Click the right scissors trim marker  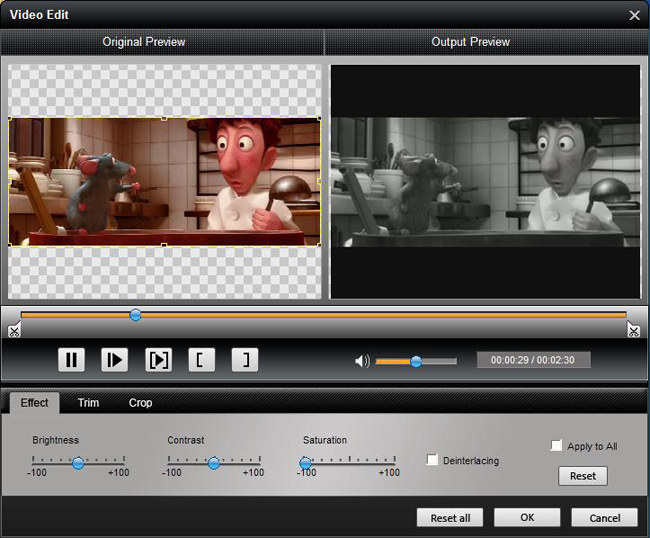pos(633,330)
